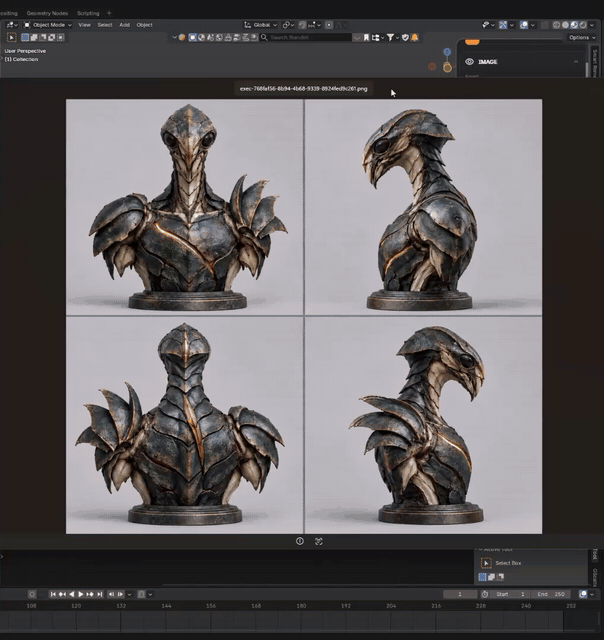Select the Select Box active tool button
Viewport: 604px width, 640px height.
[486, 563]
